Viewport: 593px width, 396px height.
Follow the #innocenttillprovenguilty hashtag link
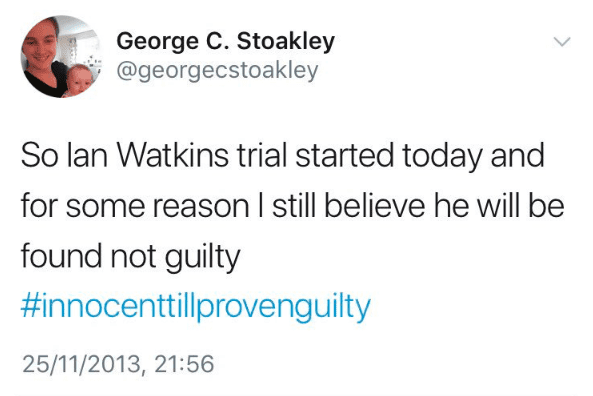pyautogui.click(x=196, y=307)
